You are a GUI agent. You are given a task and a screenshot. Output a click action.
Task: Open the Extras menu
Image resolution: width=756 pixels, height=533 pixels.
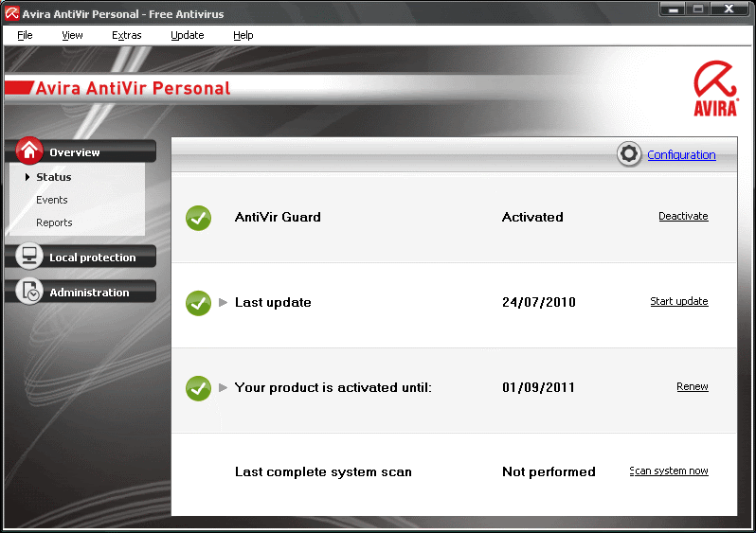point(126,35)
